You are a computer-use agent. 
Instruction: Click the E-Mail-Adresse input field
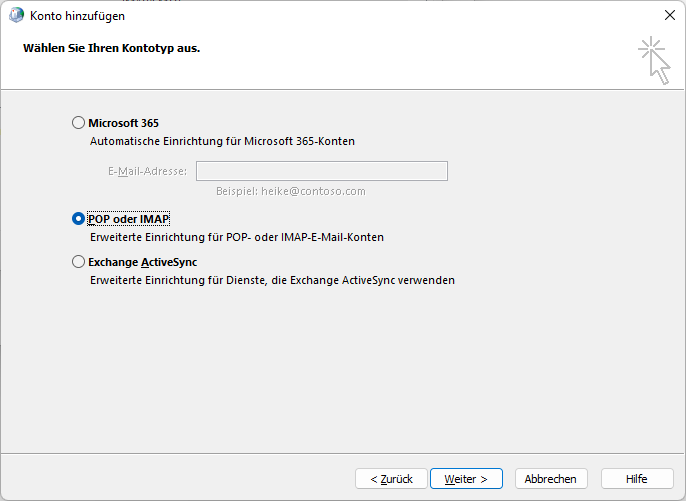pyautogui.click(x=322, y=171)
